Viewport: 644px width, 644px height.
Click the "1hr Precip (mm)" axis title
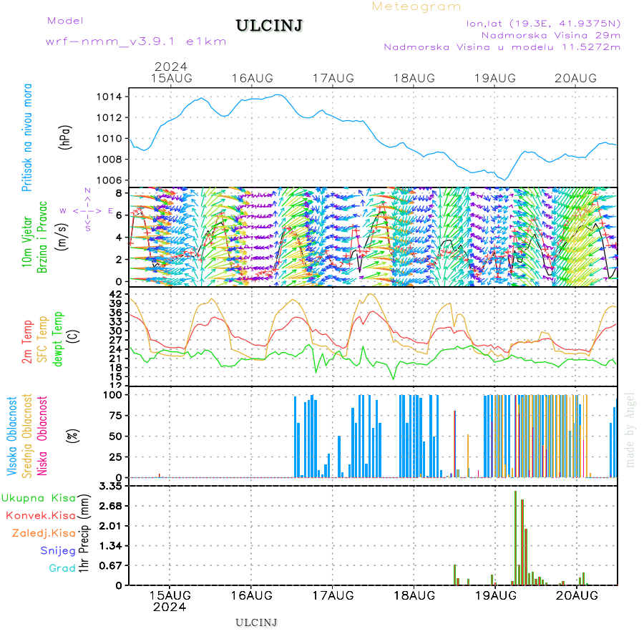pos(84,533)
